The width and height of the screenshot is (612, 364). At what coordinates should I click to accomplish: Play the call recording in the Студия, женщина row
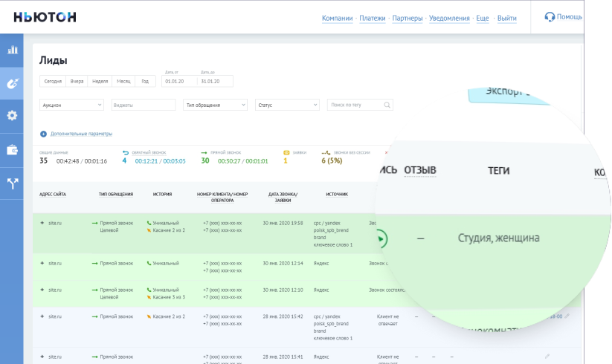pyautogui.click(x=381, y=239)
